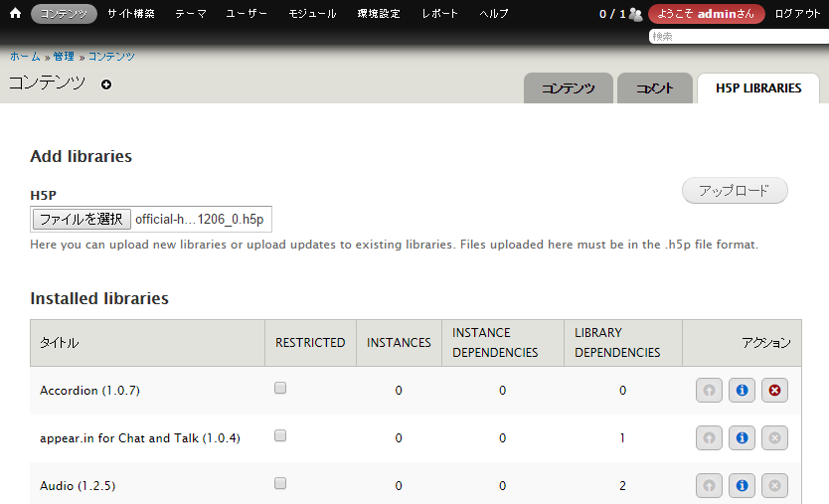Select the H5P LIBRARIES tab

(x=758, y=88)
